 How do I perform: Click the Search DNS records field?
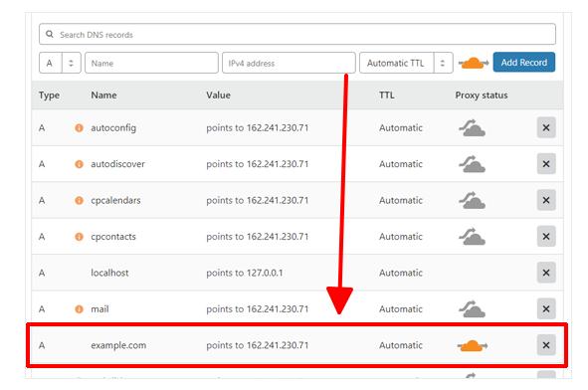(297, 34)
